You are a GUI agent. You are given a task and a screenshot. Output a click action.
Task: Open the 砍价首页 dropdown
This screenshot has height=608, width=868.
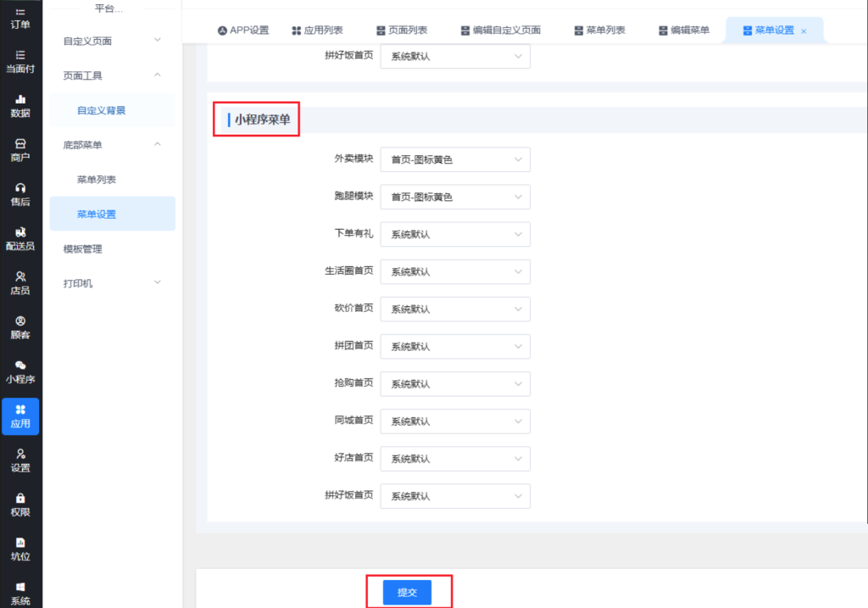[x=454, y=309]
